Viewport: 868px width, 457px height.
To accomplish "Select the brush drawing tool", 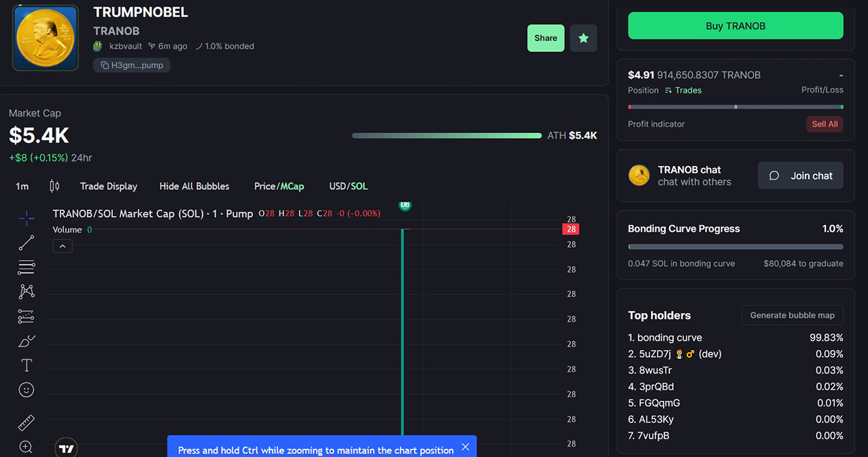I will click(26, 341).
